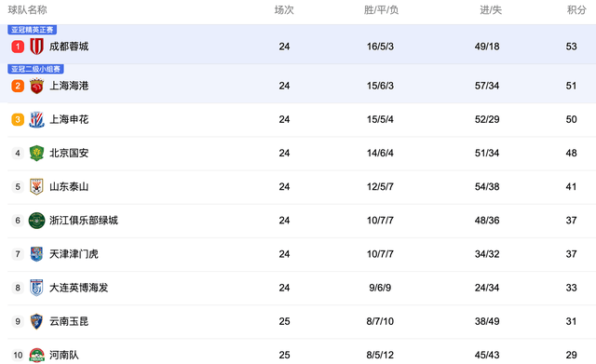The image size is (596, 364).
Task: Click the 场次 column header
Action: click(x=284, y=10)
